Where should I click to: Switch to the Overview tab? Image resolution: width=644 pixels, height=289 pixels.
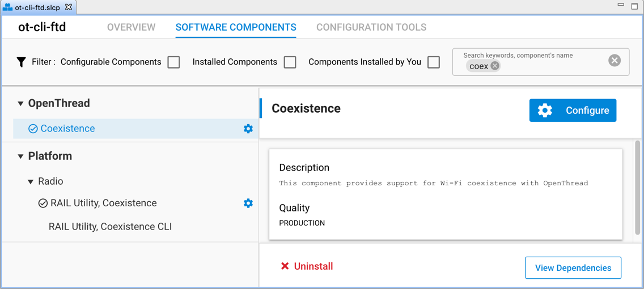pos(131,27)
